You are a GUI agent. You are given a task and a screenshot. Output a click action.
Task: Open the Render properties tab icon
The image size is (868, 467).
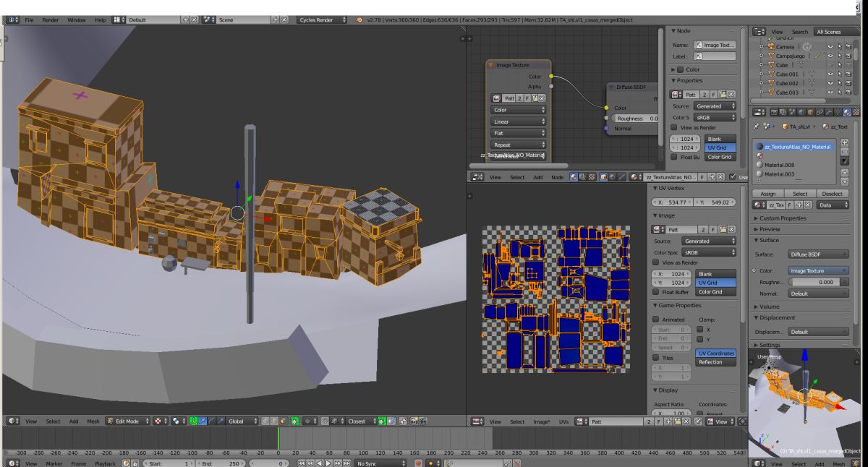pyautogui.click(x=774, y=112)
